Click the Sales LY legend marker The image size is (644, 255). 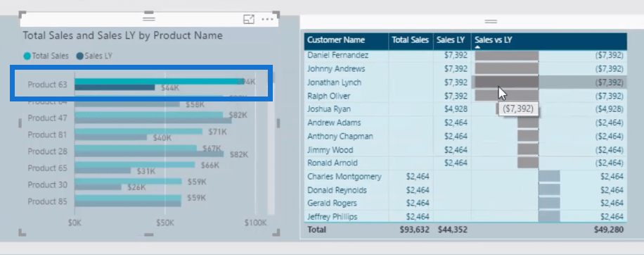pos(79,56)
